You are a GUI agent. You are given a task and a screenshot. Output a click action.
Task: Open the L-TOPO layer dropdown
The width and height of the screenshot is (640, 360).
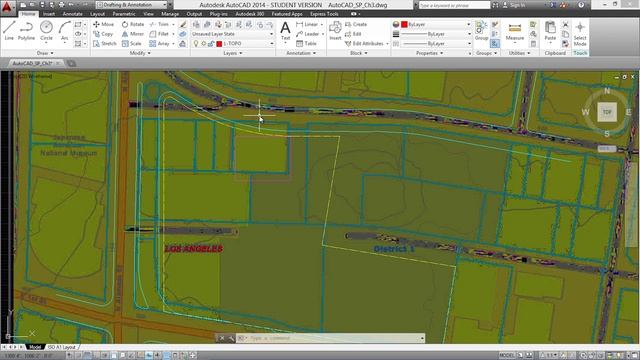tap(232, 43)
